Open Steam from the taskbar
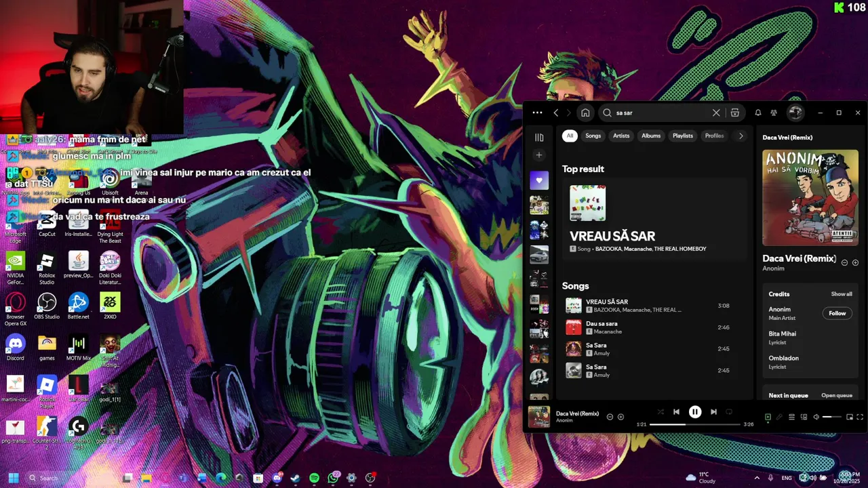This screenshot has width=868, height=488. [295, 478]
